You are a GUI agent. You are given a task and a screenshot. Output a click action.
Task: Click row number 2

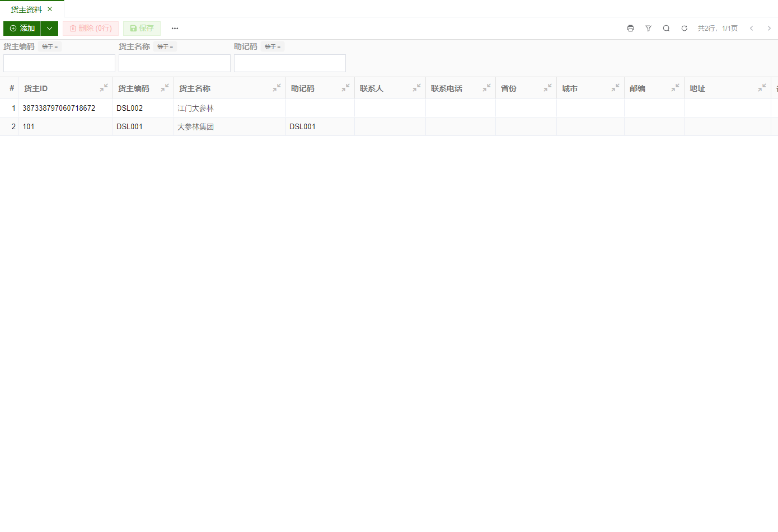(x=13, y=126)
